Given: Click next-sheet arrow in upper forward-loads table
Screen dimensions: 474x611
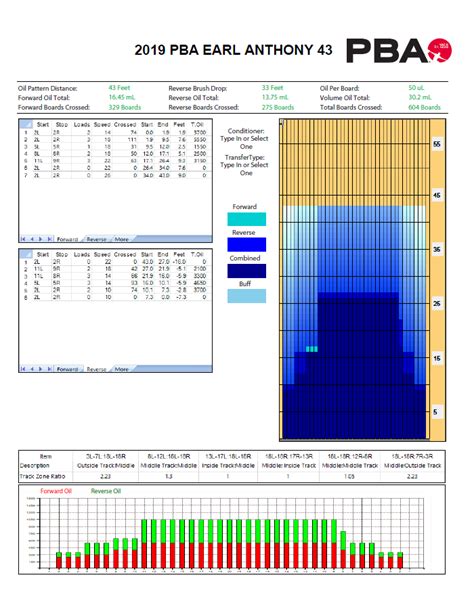Looking at the screenshot, I should pyautogui.click(x=41, y=239).
